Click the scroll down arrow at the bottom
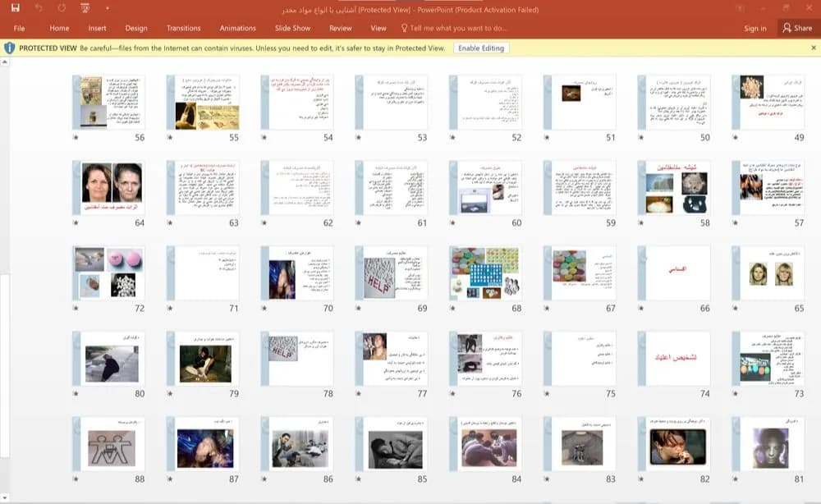 (5, 497)
